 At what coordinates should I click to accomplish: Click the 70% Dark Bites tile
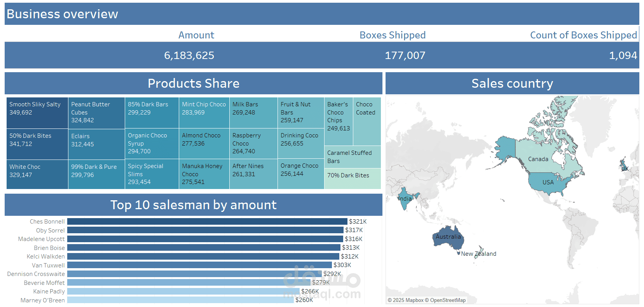[353, 179]
